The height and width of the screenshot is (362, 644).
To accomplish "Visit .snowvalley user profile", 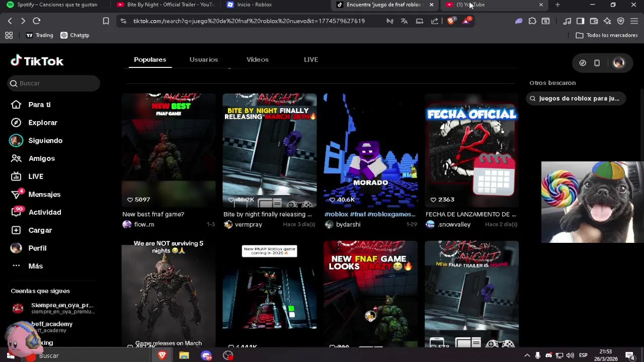I will click(x=448, y=224).
